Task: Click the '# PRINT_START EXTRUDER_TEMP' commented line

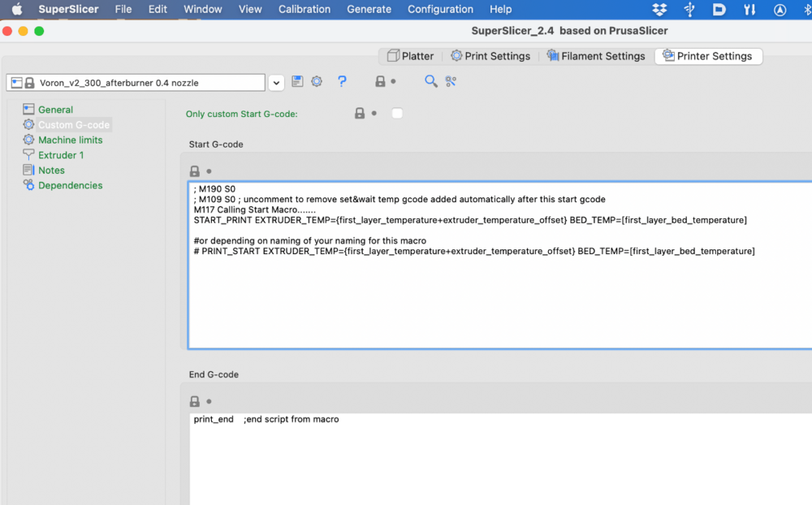Action: pyautogui.click(x=474, y=251)
